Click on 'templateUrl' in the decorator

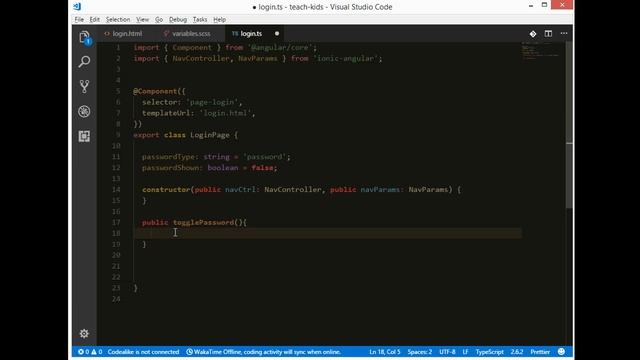pyautogui.click(x=166, y=113)
